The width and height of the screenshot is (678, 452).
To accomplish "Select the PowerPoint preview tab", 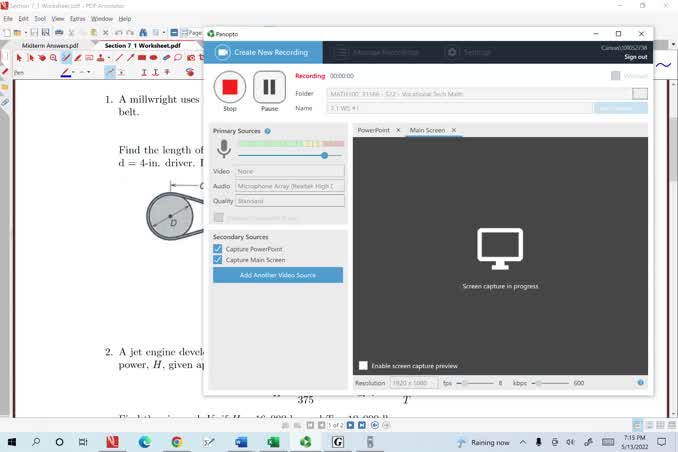I will pyautogui.click(x=374, y=130).
